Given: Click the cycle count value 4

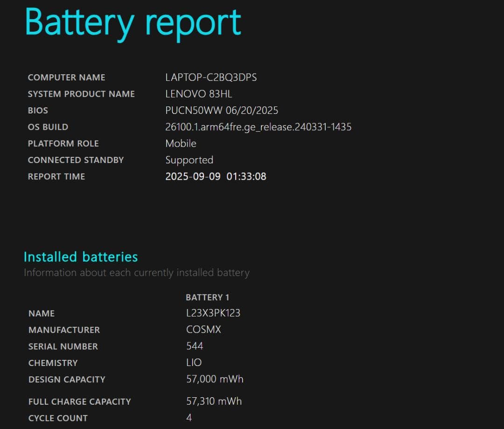Looking at the screenshot, I should click(x=189, y=418).
